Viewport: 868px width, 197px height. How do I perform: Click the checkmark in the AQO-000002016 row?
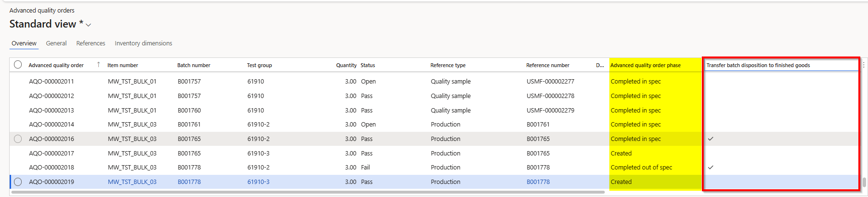pyautogui.click(x=710, y=139)
